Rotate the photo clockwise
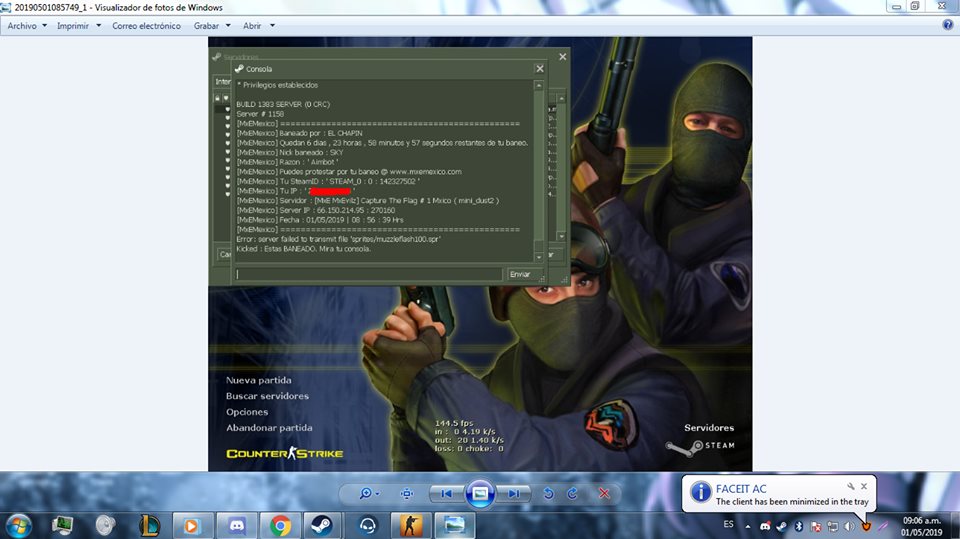This screenshot has width=960, height=539. click(572, 494)
